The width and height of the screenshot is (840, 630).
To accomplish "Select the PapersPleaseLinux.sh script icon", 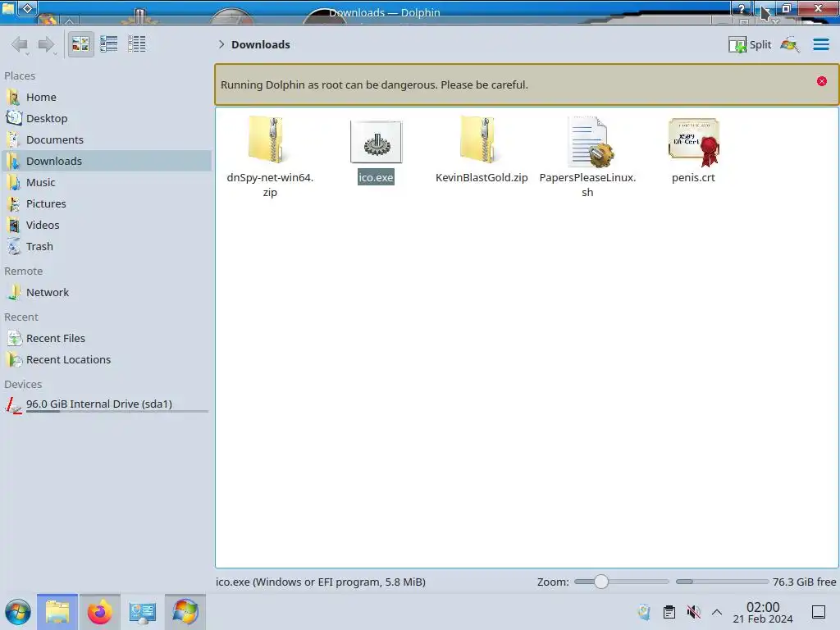I will pos(589,141).
